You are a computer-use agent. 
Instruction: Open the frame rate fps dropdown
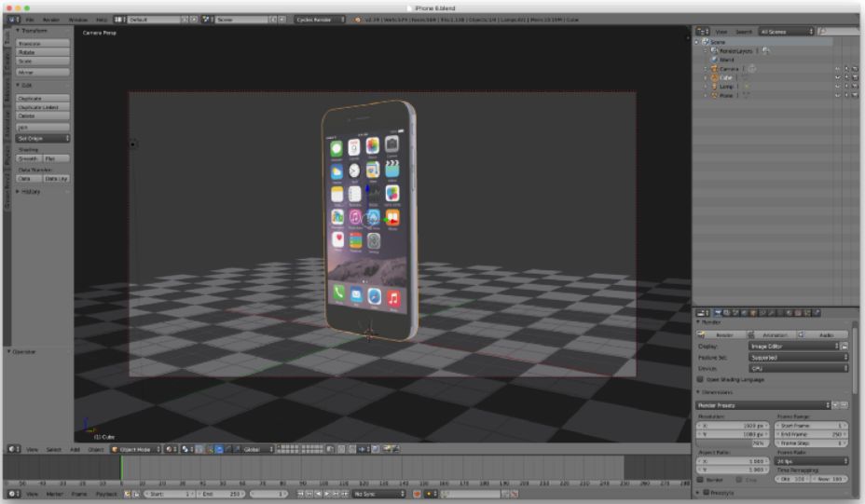812,460
